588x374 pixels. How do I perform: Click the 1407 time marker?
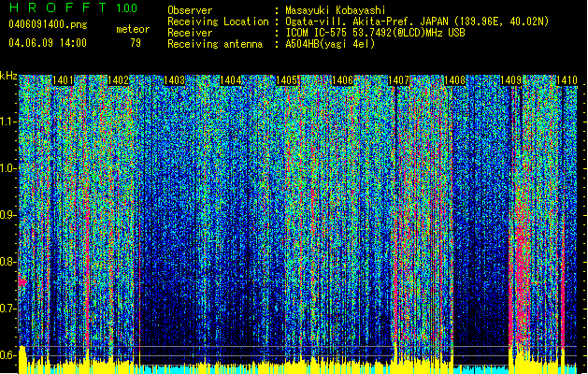pyautogui.click(x=398, y=80)
